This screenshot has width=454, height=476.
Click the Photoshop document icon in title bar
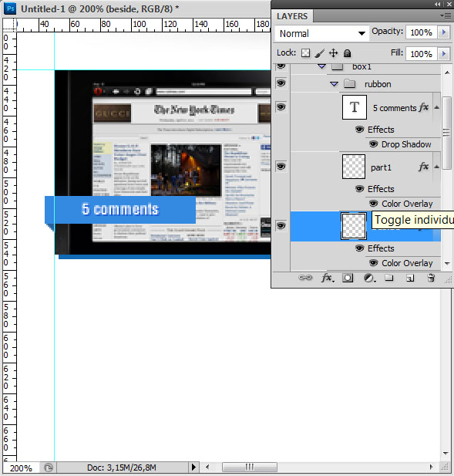10,8
